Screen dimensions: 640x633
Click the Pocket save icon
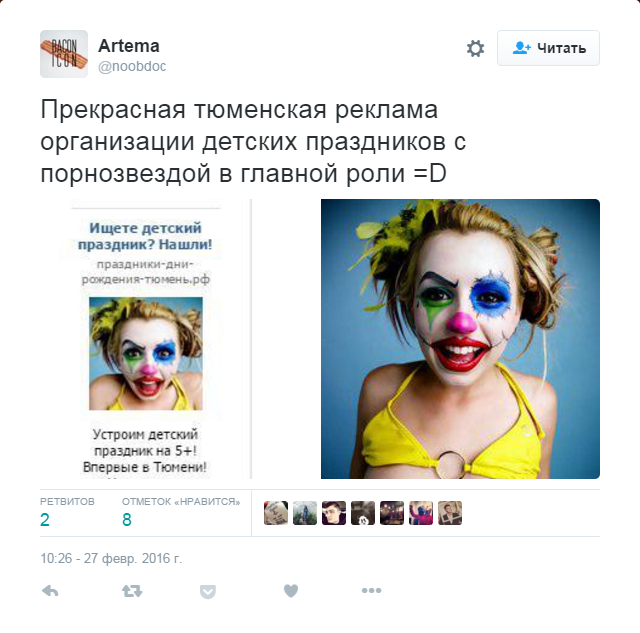coord(208,591)
